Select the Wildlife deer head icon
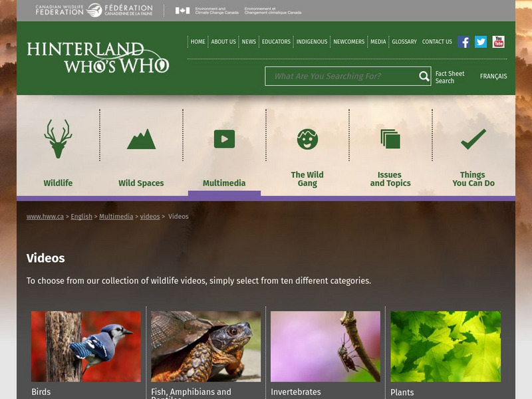Viewport: 532px width, 399px height. tap(58, 138)
